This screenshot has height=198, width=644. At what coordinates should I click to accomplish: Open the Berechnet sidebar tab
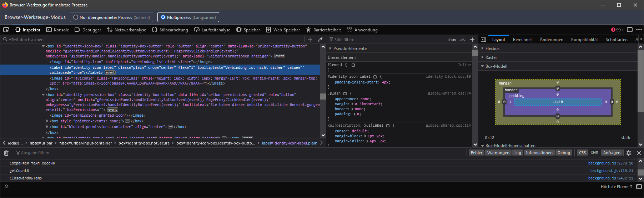[522, 40]
